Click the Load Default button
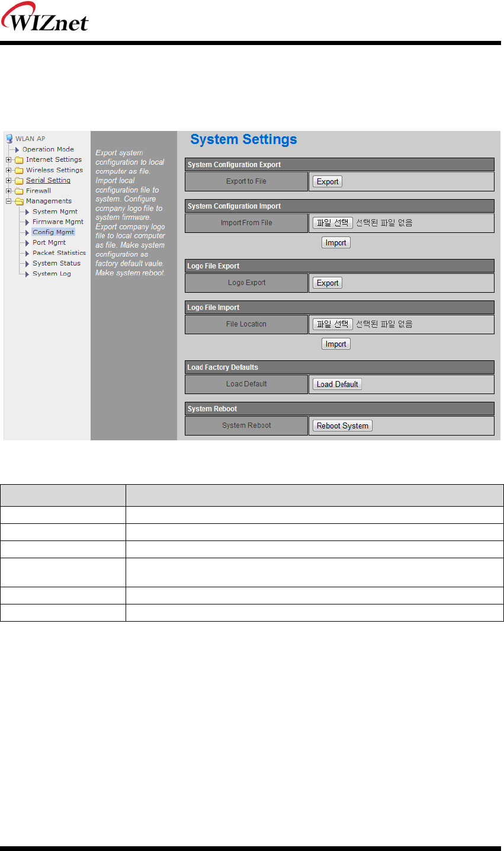The height and width of the screenshot is (851, 504). coord(337,384)
